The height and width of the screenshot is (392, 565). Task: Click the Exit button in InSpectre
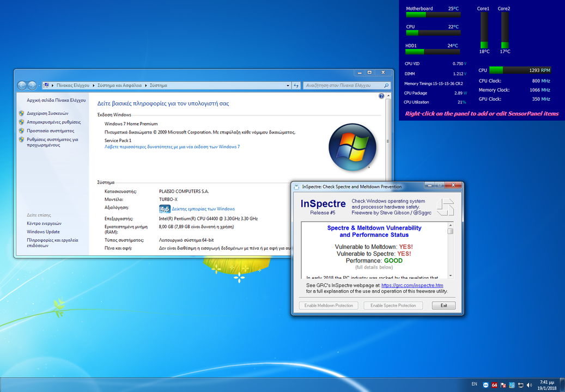click(x=444, y=305)
